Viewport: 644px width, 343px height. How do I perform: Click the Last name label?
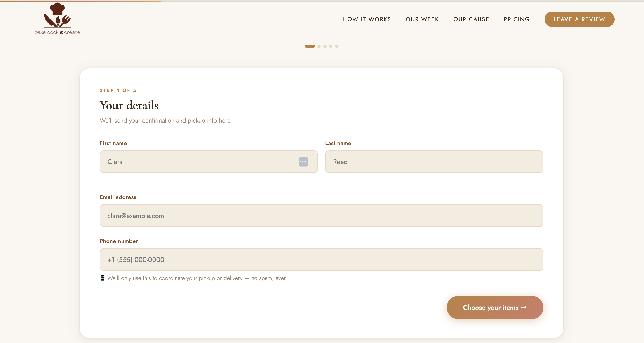338,143
